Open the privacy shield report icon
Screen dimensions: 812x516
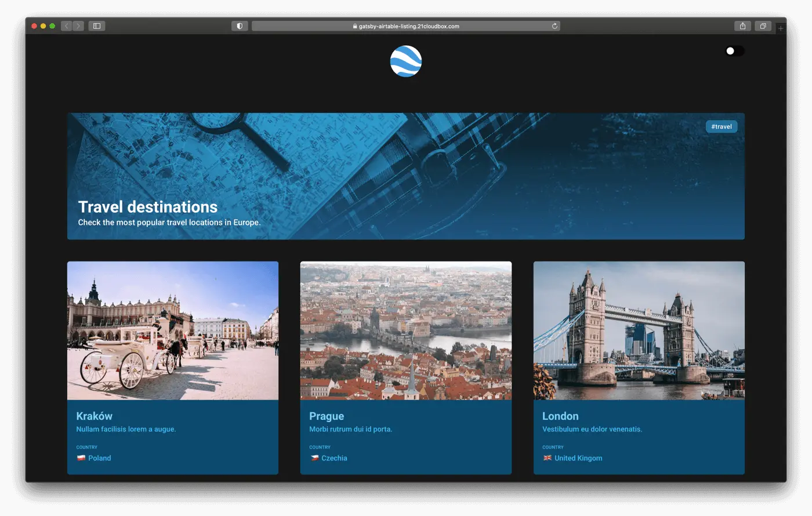(x=240, y=26)
